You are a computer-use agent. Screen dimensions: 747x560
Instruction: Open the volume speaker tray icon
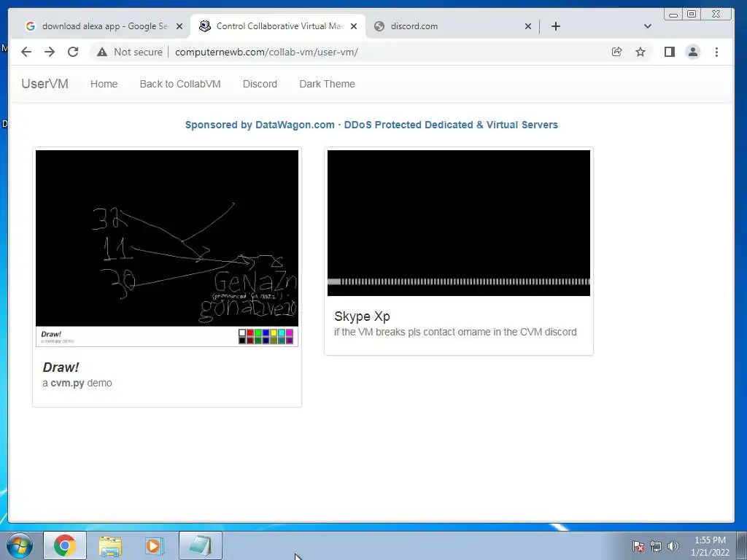(673, 546)
